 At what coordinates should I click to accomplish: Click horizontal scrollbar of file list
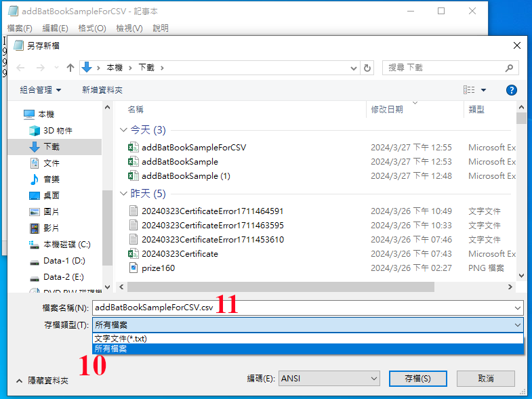click(281, 287)
